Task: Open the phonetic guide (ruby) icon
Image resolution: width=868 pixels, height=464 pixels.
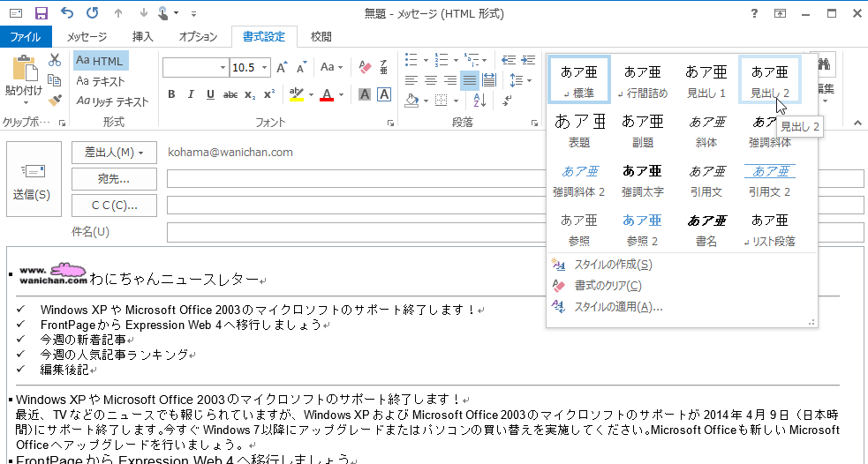Action: pos(384,67)
